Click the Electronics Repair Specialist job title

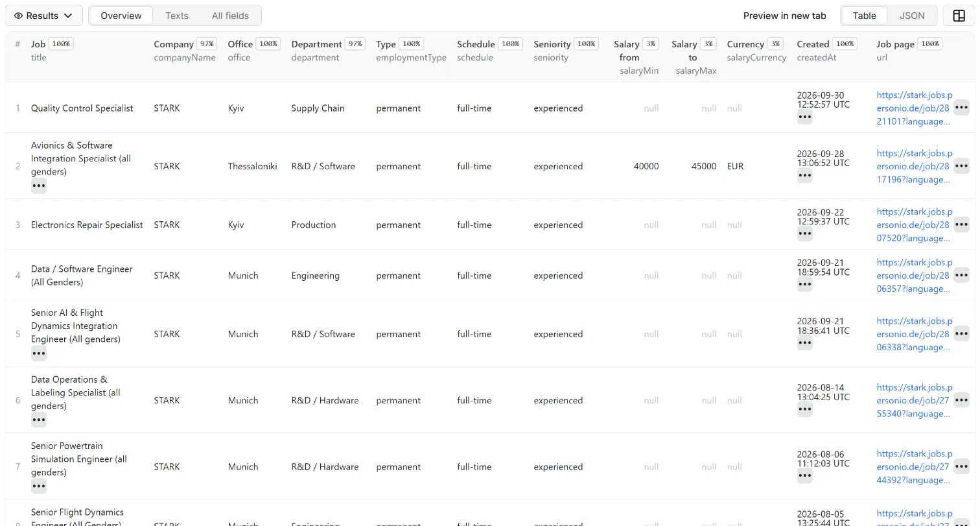pos(87,225)
